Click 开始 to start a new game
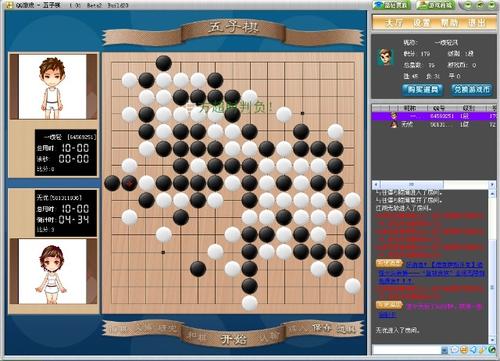 pyautogui.click(x=234, y=339)
